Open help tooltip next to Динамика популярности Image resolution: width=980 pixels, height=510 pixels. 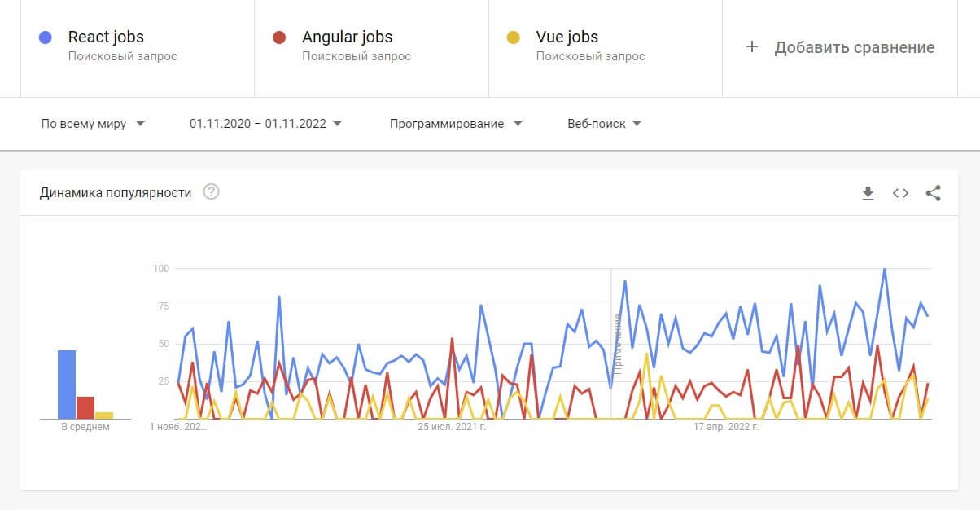[x=211, y=192]
